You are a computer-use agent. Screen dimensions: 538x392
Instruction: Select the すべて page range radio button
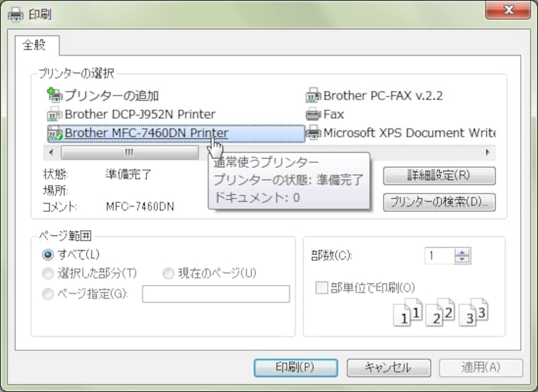tap(47, 255)
